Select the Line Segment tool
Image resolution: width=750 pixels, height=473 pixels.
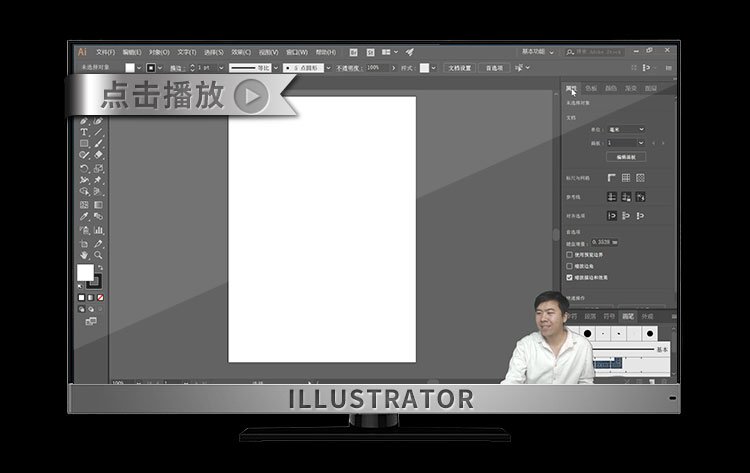tap(99, 132)
